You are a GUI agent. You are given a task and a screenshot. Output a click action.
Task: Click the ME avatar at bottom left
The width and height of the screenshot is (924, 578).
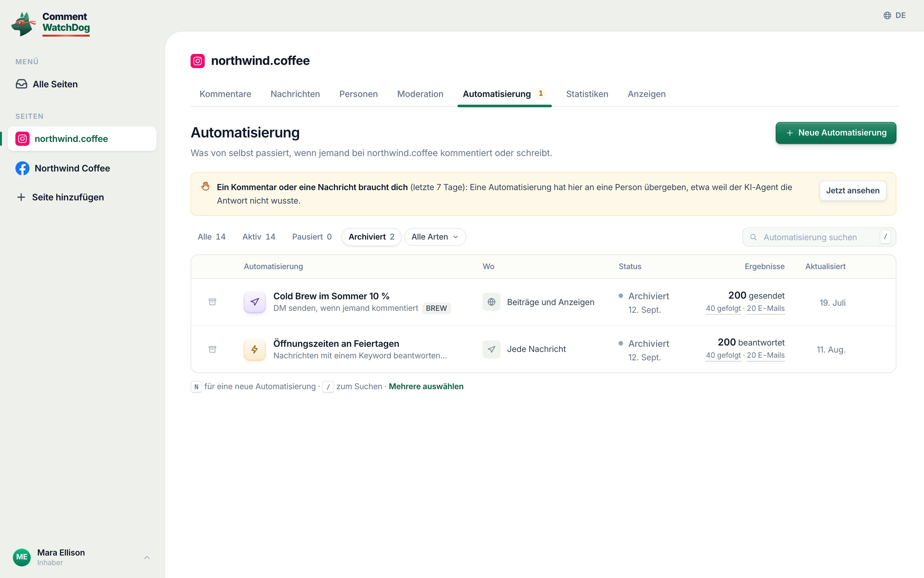click(22, 557)
